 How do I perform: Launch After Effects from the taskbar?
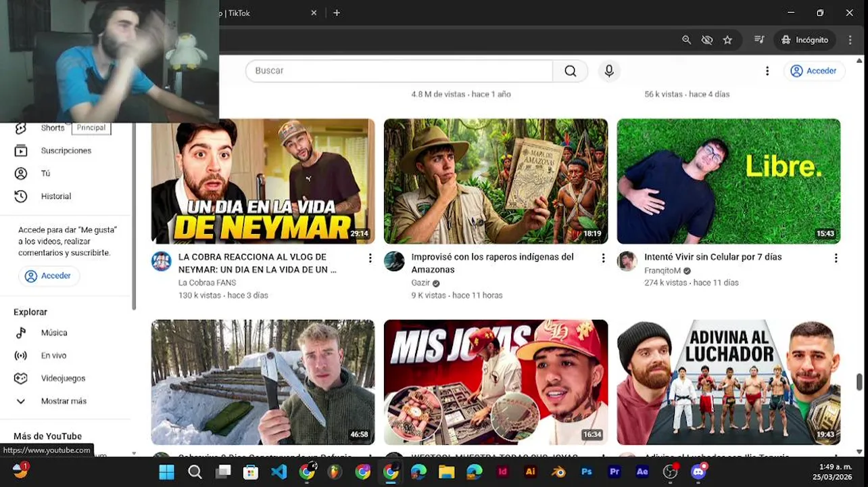[642, 472]
